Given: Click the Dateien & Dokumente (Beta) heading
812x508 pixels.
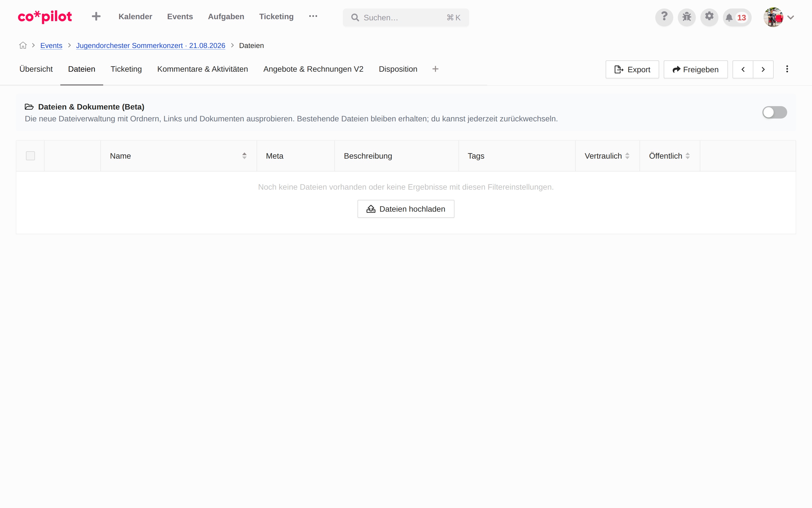Looking at the screenshot, I should [x=91, y=107].
